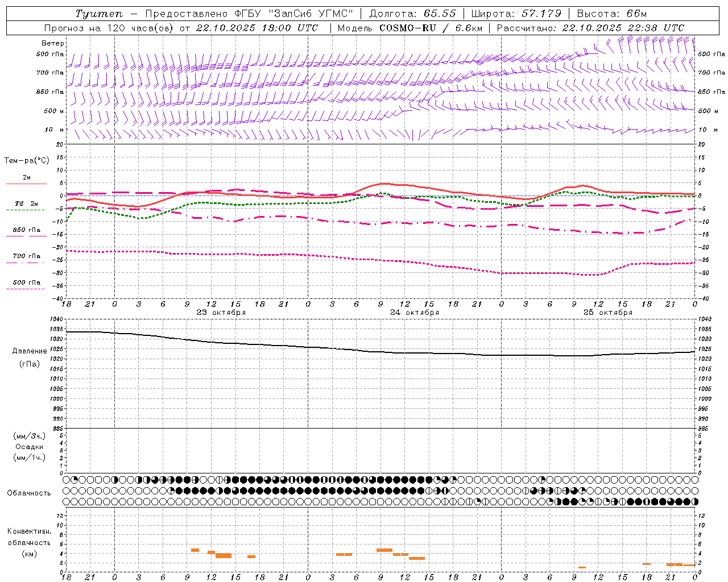This screenshot has height=582, width=728.
Task: Click the "24 октября" date label
Action: (x=414, y=312)
